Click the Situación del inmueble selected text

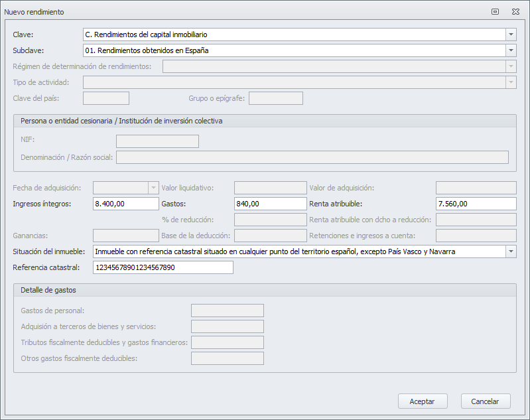[x=298, y=251]
